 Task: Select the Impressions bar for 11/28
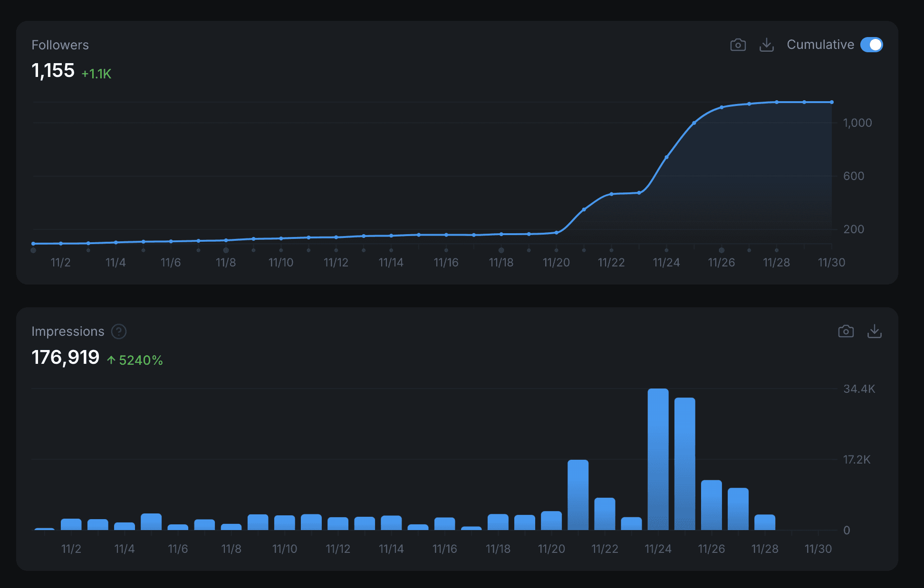click(x=765, y=522)
